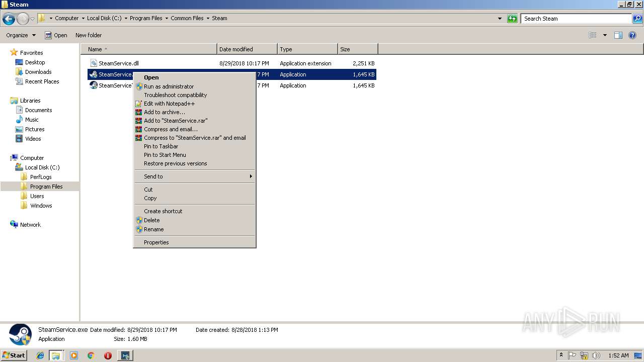The image size is (644, 362).
Task: Select the Windows folder in tree
Action: (41, 206)
